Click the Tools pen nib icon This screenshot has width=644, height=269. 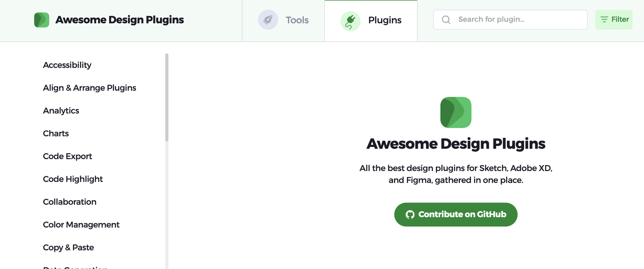coord(268,20)
